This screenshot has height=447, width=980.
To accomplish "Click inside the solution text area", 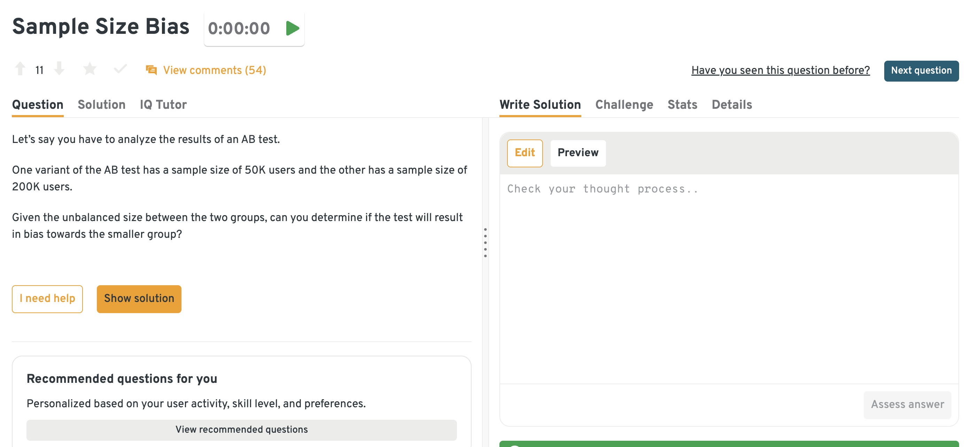I will click(729, 278).
